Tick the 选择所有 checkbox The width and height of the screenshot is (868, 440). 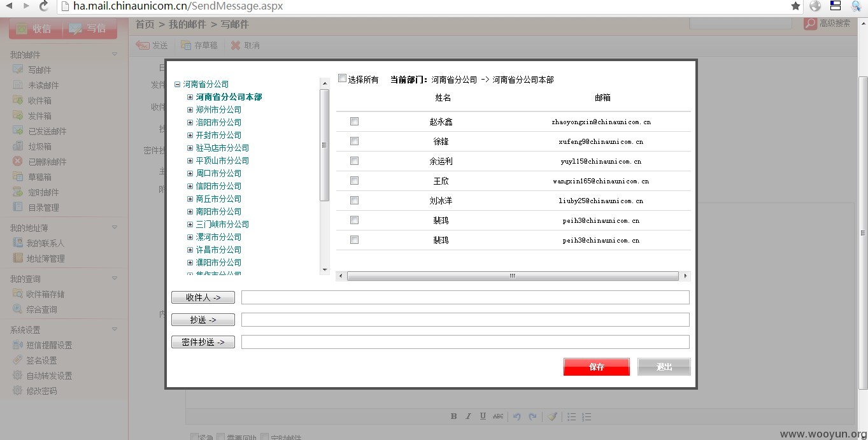click(342, 78)
